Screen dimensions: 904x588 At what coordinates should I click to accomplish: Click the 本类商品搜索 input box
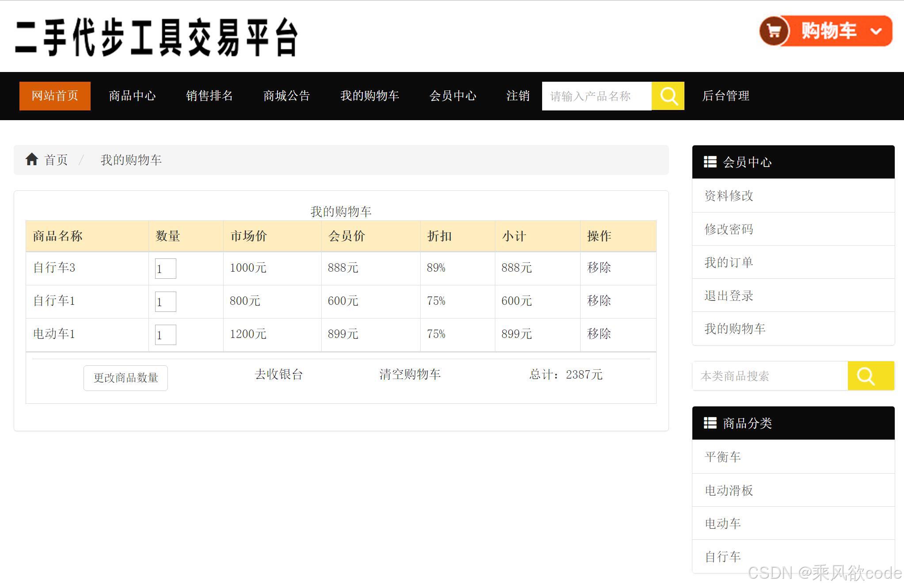pos(770,376)
